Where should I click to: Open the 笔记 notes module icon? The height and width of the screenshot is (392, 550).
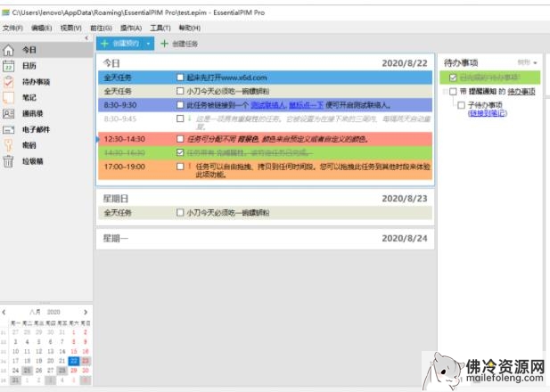(x=9, y=97)
